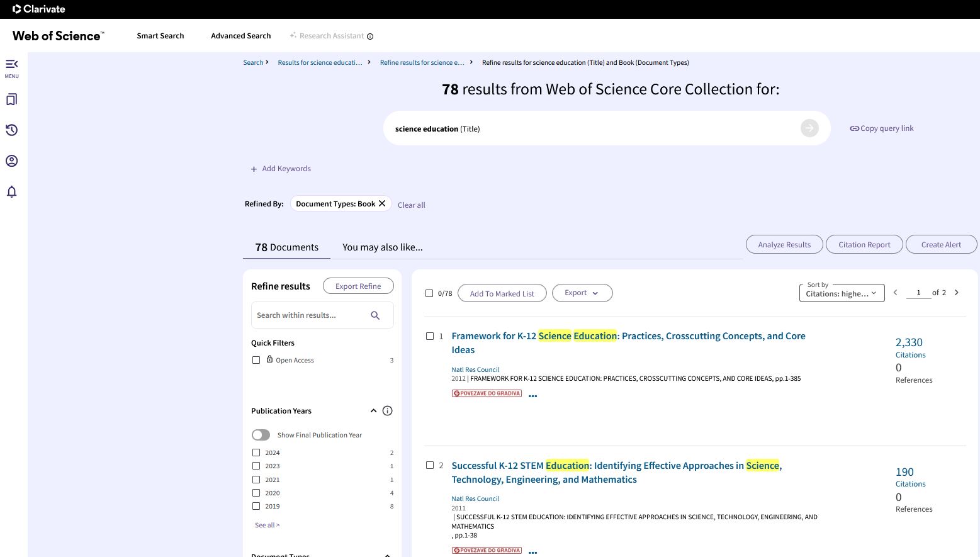Click the search arrow button in query box
The image size is (980, 557).
click(809, 128)
